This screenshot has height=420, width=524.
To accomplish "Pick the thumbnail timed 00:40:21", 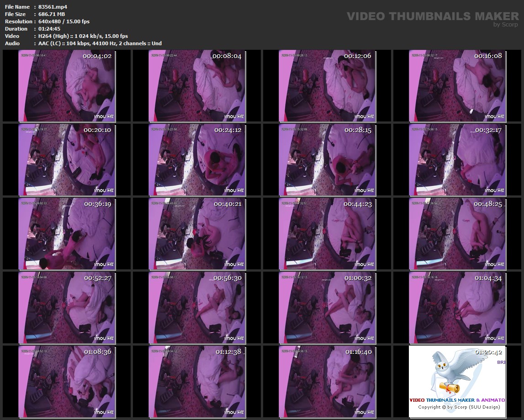I will coord(197,234).
